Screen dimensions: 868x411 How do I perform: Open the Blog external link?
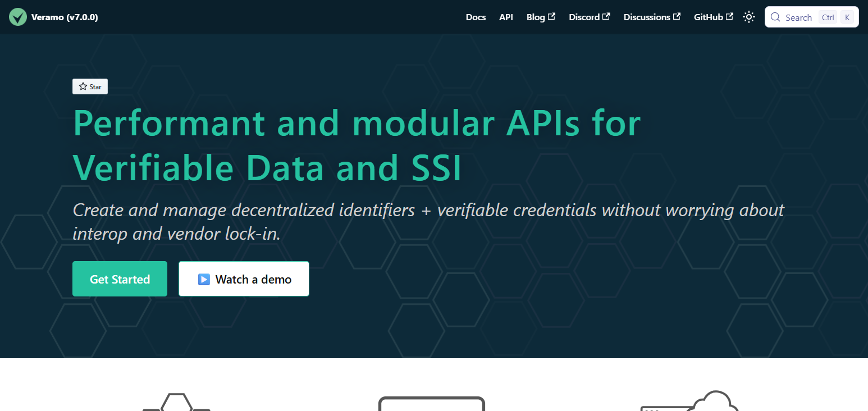click(541, 17)
